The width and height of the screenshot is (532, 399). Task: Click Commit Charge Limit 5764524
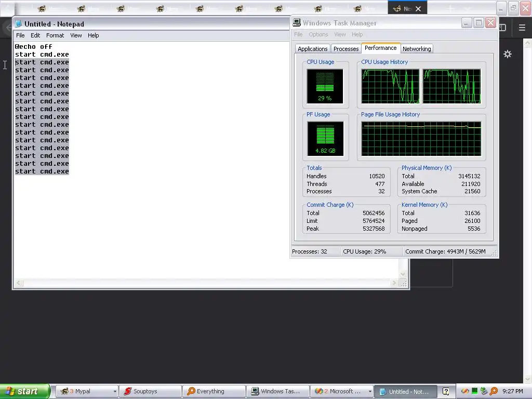click(373, 221)
